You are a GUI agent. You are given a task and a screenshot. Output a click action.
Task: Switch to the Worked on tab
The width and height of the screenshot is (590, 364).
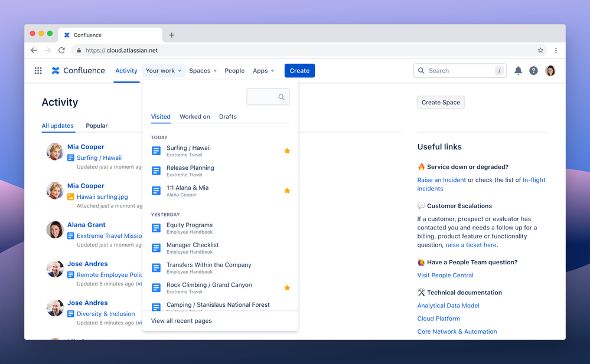(x=195, y=117)
